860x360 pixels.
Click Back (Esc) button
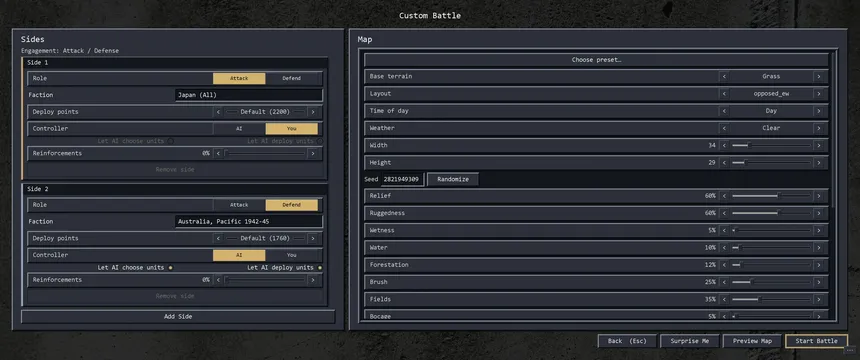[x=627, y=341]
